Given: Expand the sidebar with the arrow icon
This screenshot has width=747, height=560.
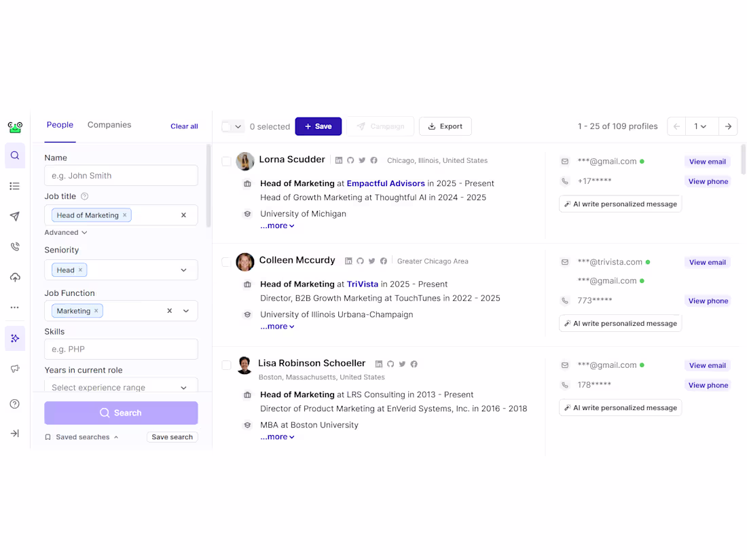Looking at the screenshot, I should [x=15, y=433].
